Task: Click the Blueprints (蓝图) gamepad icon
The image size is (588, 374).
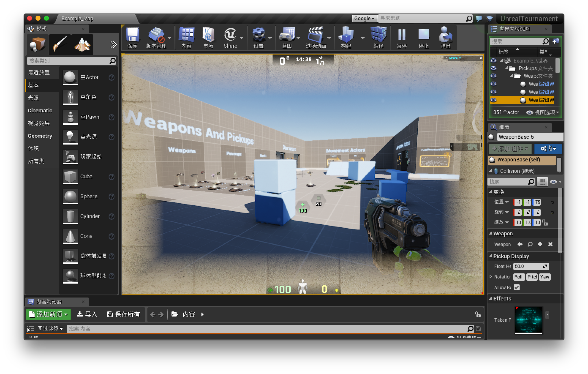Action: (286, 35)
